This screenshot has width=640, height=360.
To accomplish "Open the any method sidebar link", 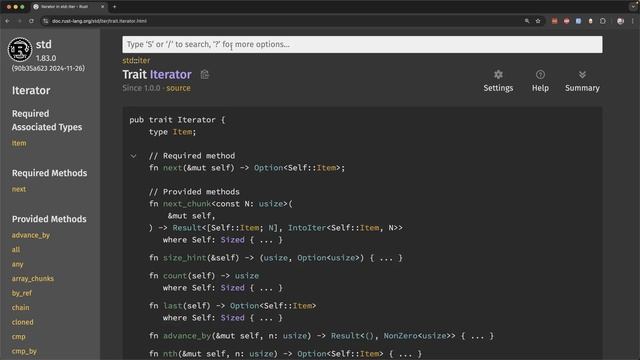I will pyautogui.click(x=18, y=264).
